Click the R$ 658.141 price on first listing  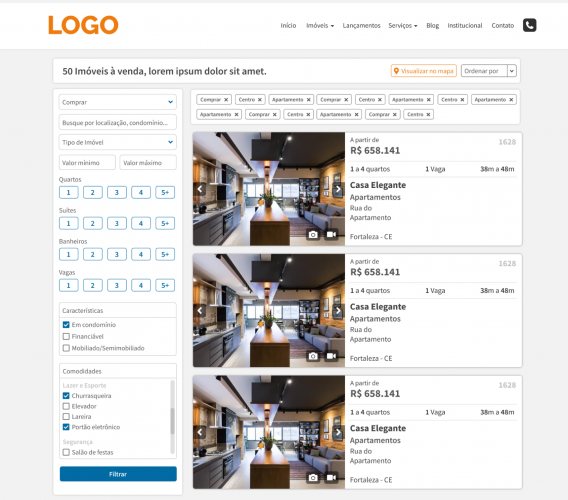(x=375, y=151)
